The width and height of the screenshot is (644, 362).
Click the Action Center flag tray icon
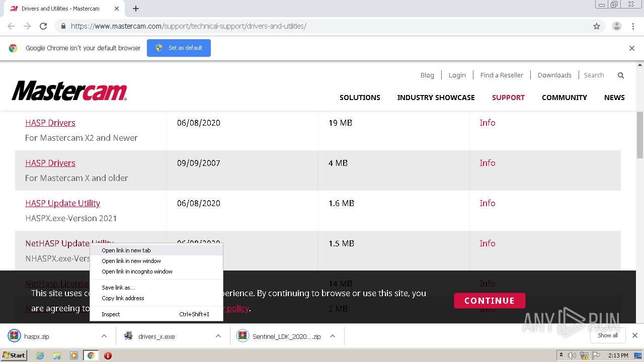coord(596,355)
